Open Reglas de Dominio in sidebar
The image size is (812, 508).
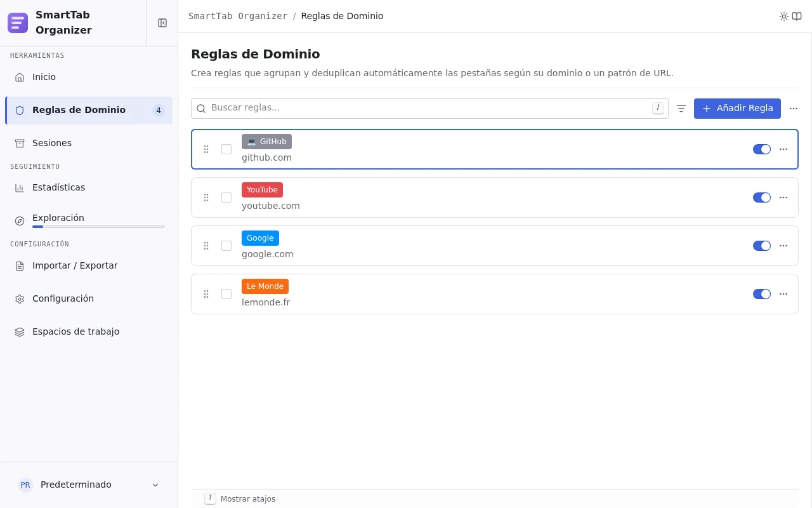[x=89, y=110]
